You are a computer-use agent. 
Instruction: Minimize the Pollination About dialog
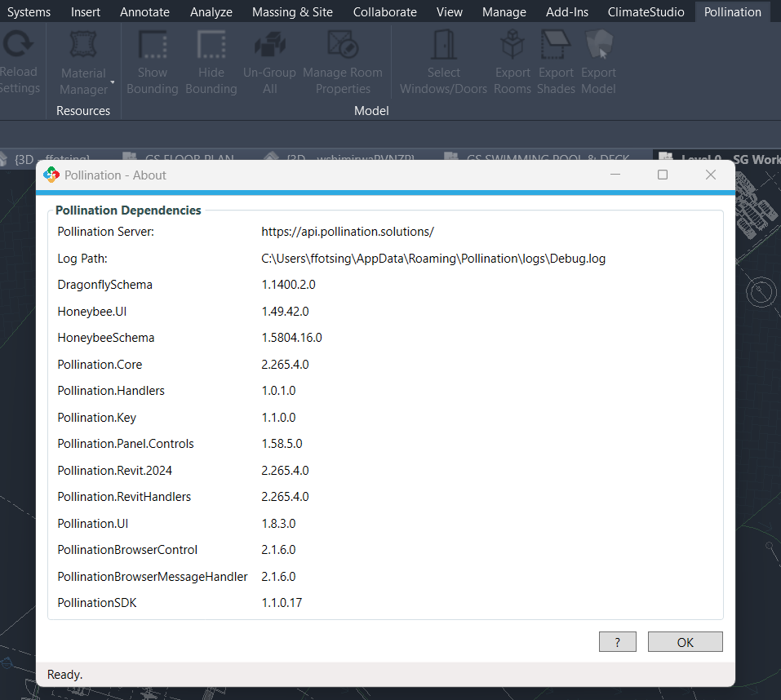615,175
